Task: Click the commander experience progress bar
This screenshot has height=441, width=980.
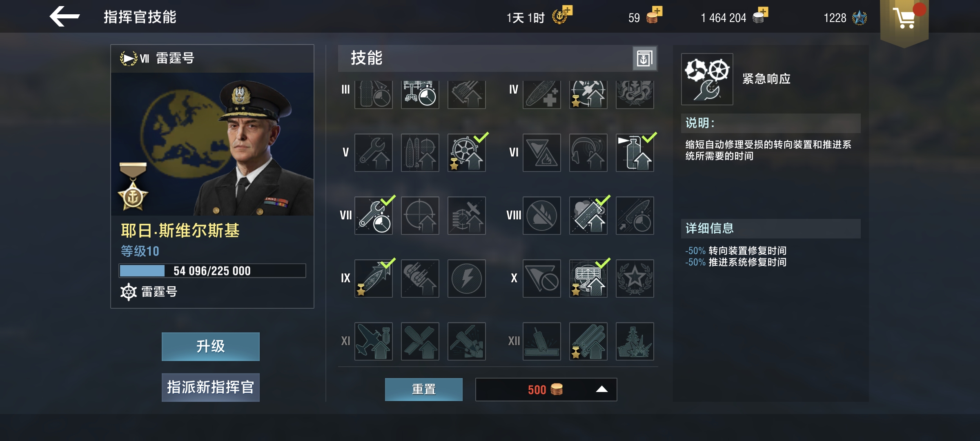Action: pos(212,271)
